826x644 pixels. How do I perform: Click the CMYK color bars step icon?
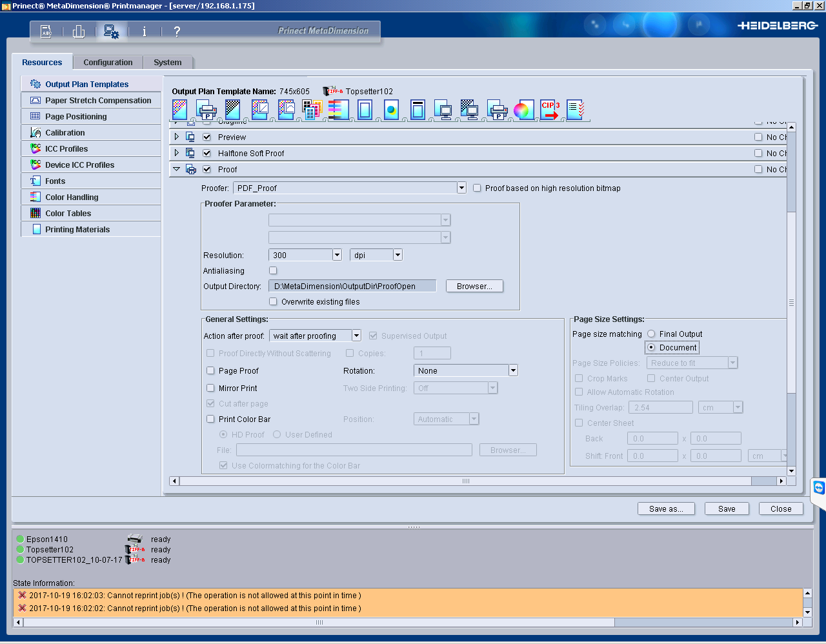338,110
